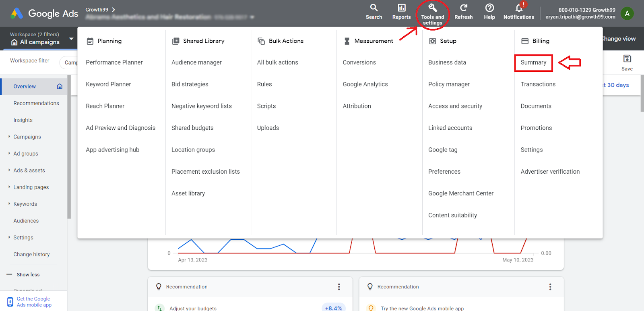The image size is (644, 311).
Task: Click the lightbulb icon on the Adjust your budgets card
Action: [x=159, y=286]
